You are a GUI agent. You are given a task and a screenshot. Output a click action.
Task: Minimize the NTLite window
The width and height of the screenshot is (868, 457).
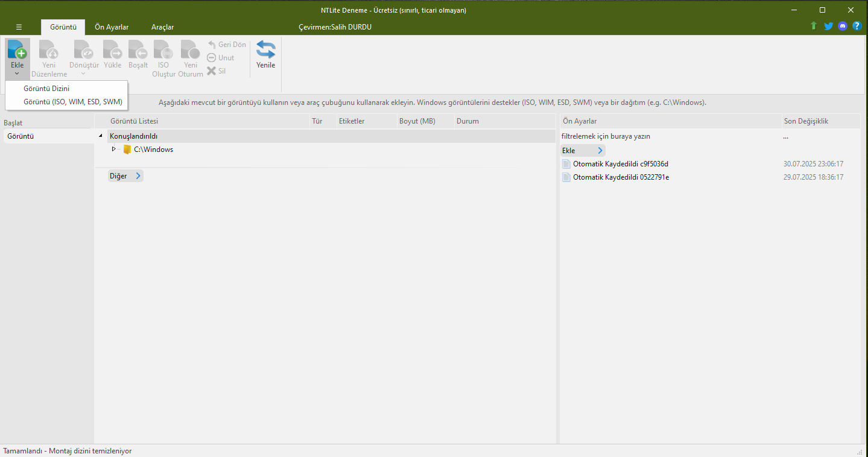[795, 10]
